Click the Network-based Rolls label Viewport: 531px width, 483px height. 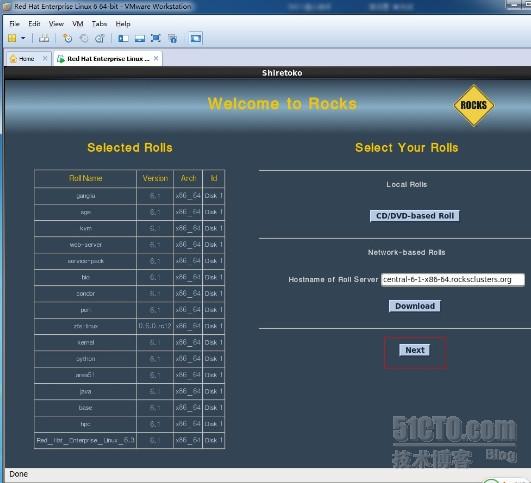pos(406,252)
